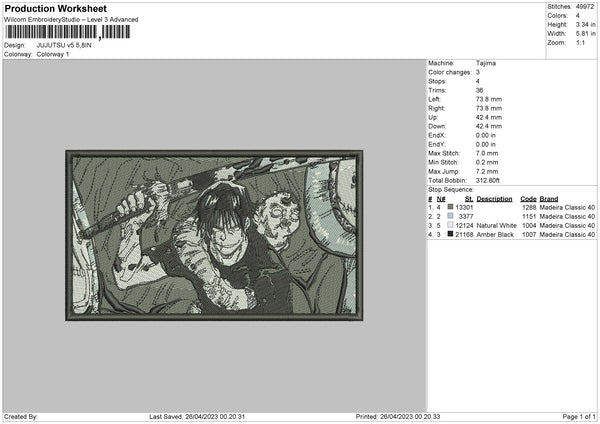Click stitch count 13301 in stop 1

tap(464, 207)
